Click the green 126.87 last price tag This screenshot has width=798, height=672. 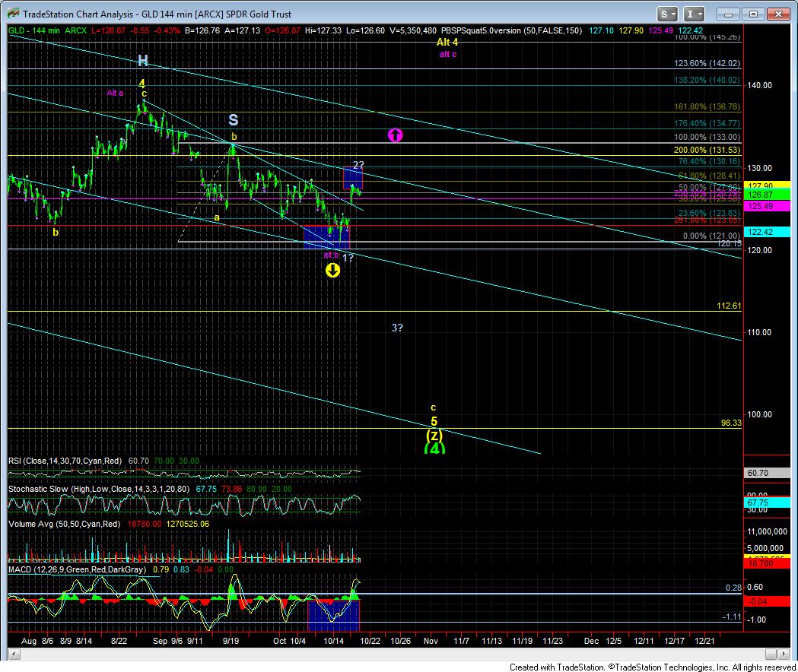(767, 195)
